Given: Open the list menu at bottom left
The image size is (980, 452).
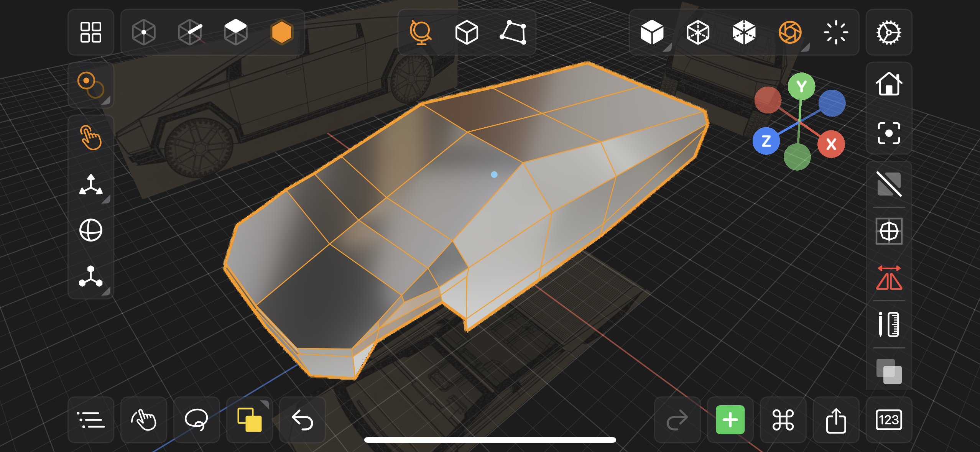Looking at the screenshot, I should coord(90,420).
